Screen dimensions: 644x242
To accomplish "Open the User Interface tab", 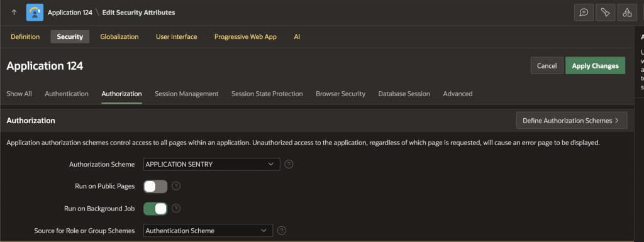I will tap(176, 36).
